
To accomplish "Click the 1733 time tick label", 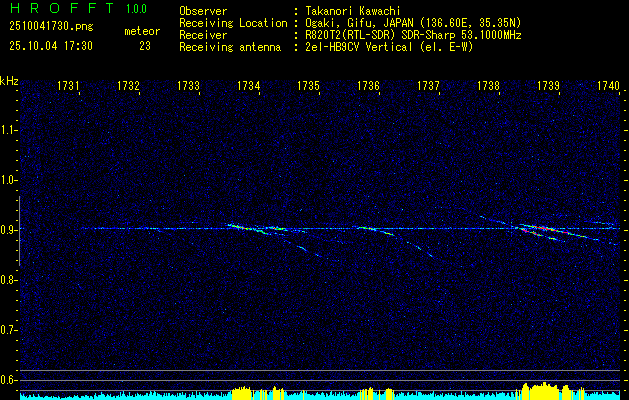I will point(189,85).
